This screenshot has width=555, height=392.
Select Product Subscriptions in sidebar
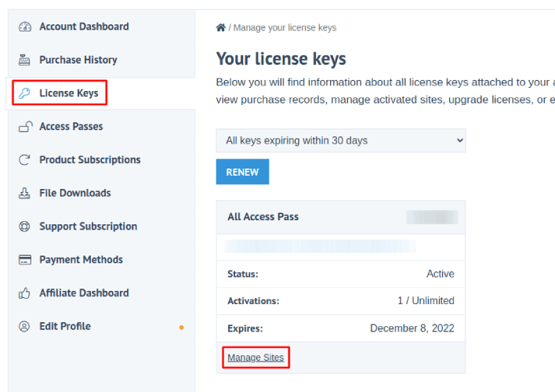[x=90, y=160]
